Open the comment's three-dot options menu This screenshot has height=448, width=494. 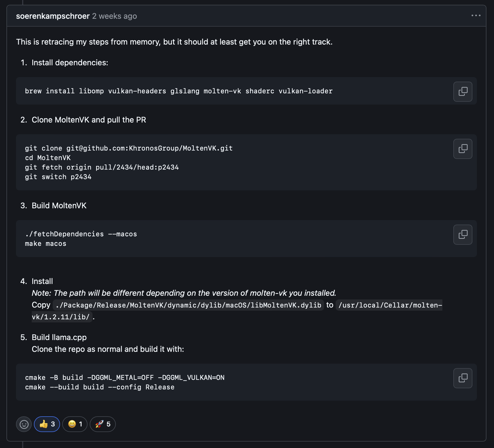point(476,16)
